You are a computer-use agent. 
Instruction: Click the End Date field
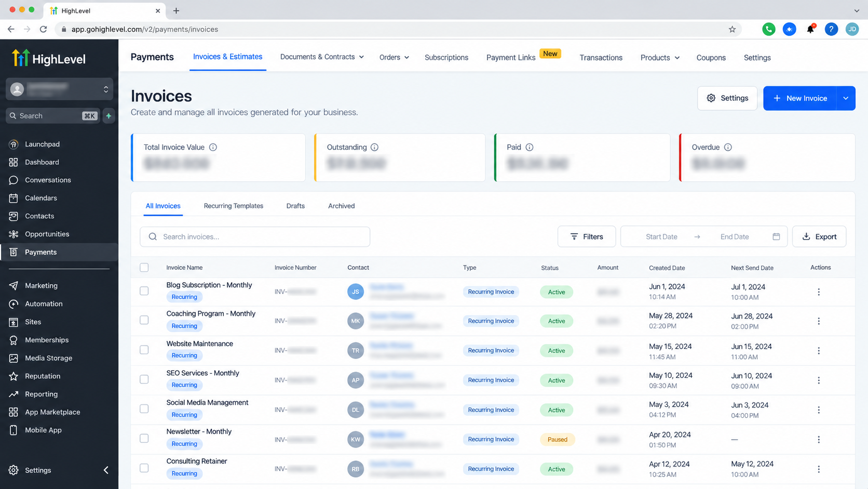pos(735,236)
